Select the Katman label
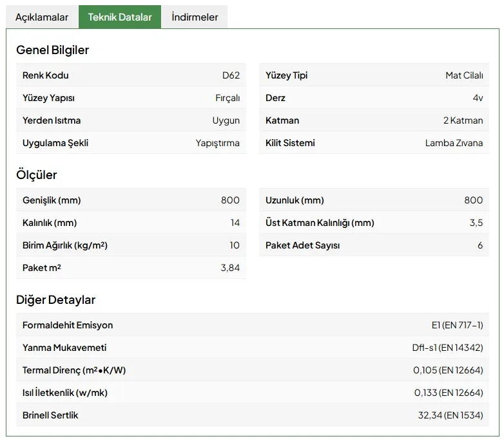The image size is (504, 441). tap(282, 120)
